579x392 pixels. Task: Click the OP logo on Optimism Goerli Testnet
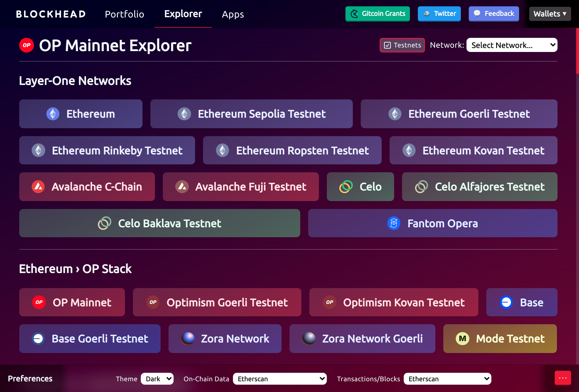point(153,302)
